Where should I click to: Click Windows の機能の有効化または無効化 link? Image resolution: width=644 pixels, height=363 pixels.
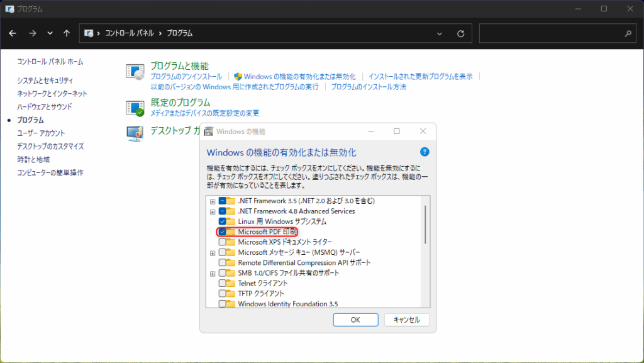coord(300,76)
